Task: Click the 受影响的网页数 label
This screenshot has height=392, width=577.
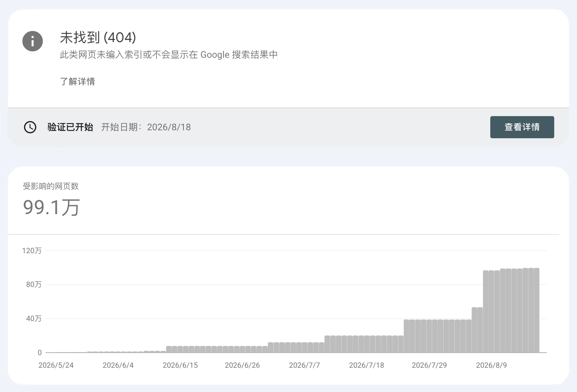Action: [x=51, y=186]
